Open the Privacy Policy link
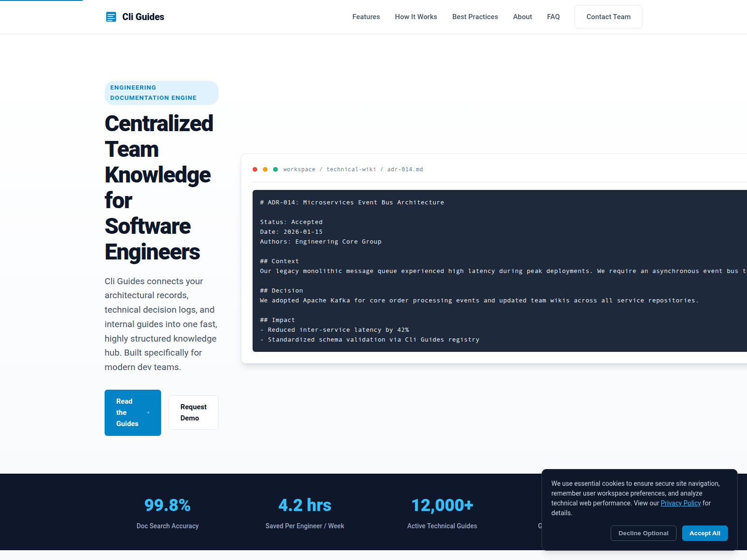 coord(681,503)
